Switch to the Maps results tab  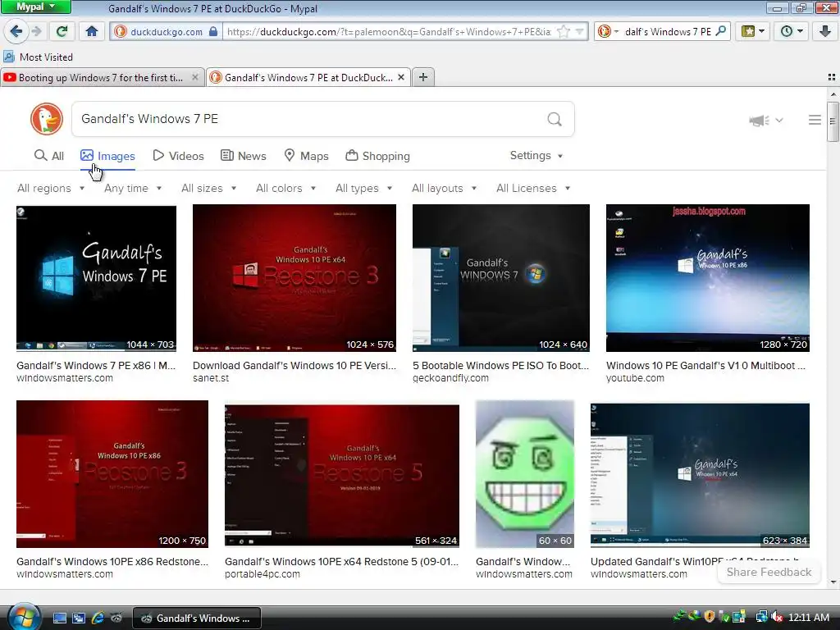coord(306,156)
